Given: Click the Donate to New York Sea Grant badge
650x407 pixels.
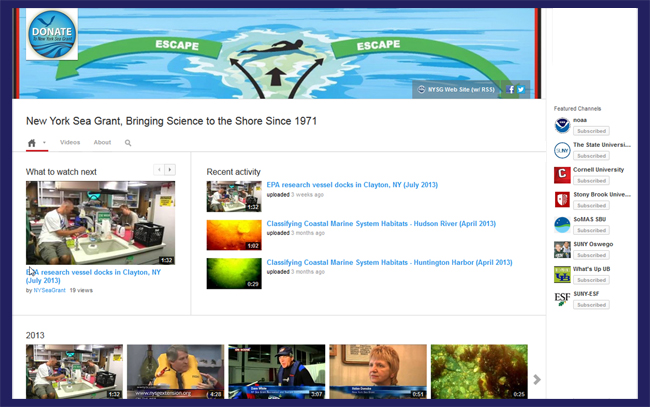Looking at the screenshot, I should coord(52,34).
